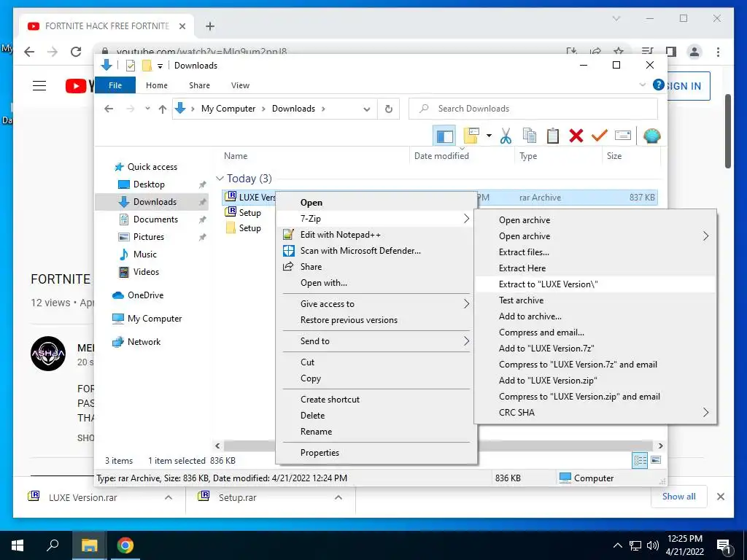This screenshot has width=747, height=560.
Task: Click the paste clipboard icon in toolbar
Action: [x=553, y=136]
